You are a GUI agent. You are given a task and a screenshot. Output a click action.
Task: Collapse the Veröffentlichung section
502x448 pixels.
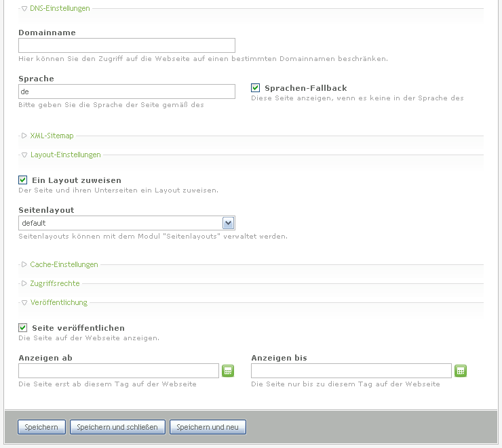pos(58,303)
